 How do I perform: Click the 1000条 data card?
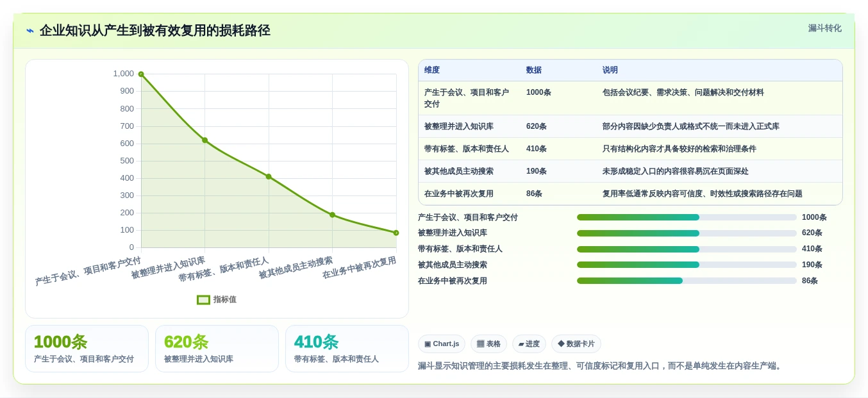(x=87, y=349)
